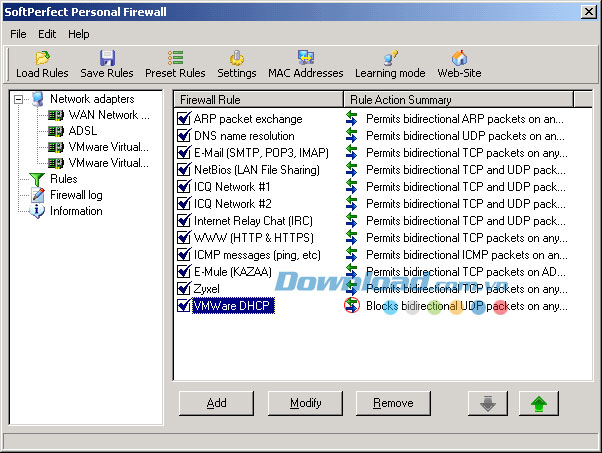The height and width of the screenshot is (453, 602).
Task: Click the Add button
Action: tap(217, 403)
